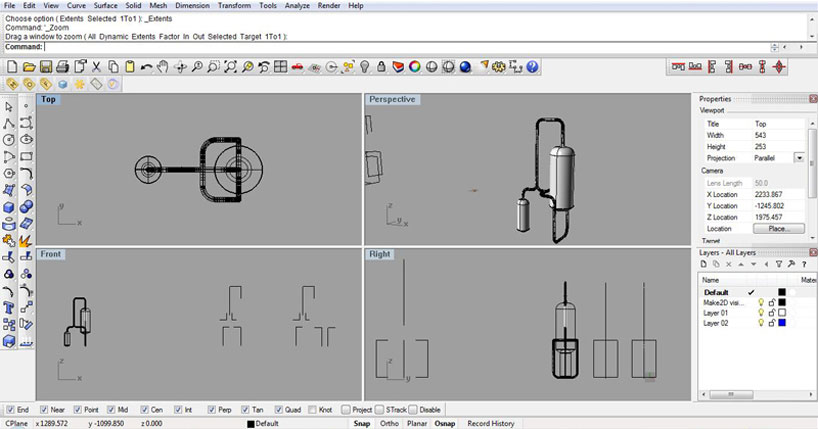
Task: Select the pointer arrow tool
Action: point(9,106)
